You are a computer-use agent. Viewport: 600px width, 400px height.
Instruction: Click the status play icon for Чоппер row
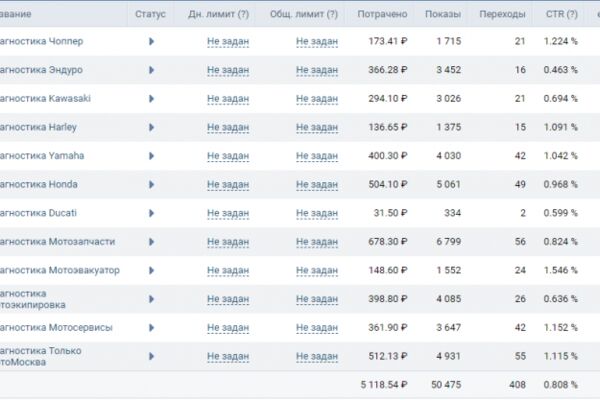(151, 41)
